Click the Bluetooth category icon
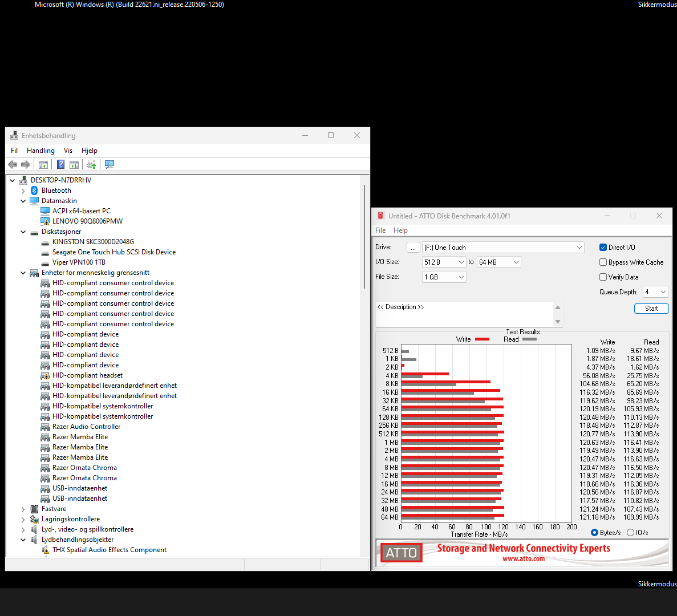The height and width of the screenshot is (616, 677). coord(34,191)
